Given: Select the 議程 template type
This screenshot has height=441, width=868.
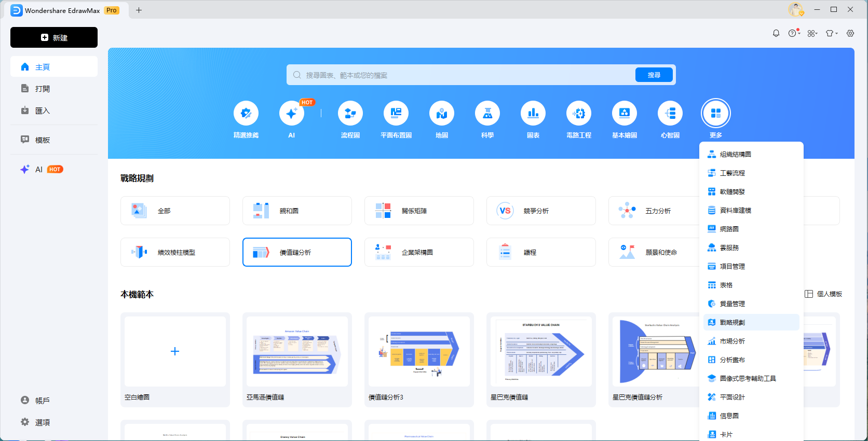Looking at the screenshot, I should [541, 252].
